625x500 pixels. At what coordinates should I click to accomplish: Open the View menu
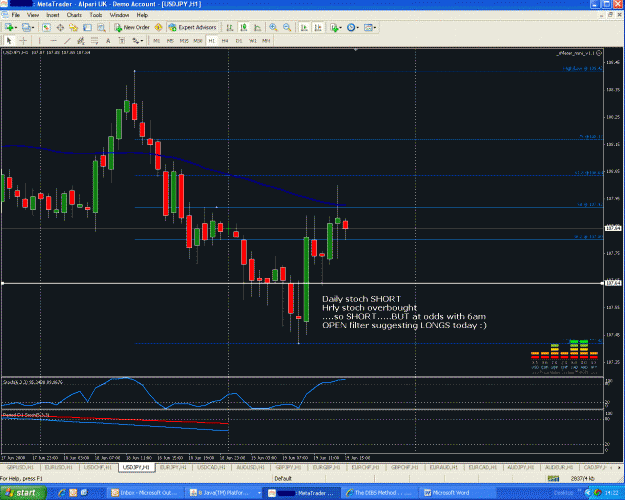[x=33, y=15]
